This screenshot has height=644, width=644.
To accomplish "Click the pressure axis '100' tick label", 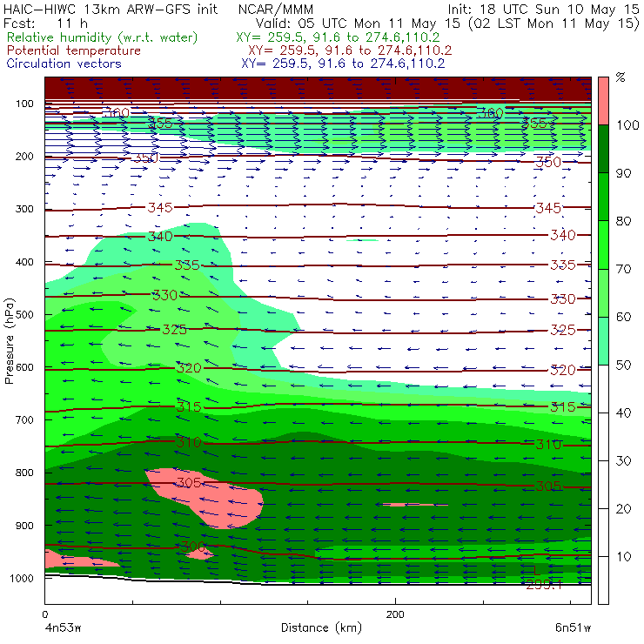I will click(x=24, y=104).
